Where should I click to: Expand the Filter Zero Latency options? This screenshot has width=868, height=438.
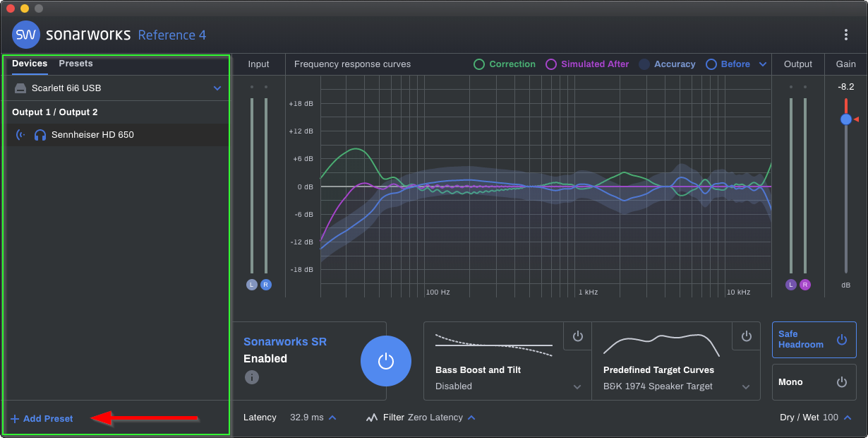point(471,418)
